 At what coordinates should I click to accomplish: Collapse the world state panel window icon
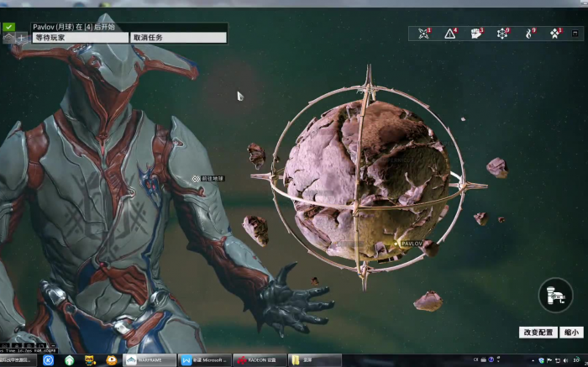pos(575,34)
